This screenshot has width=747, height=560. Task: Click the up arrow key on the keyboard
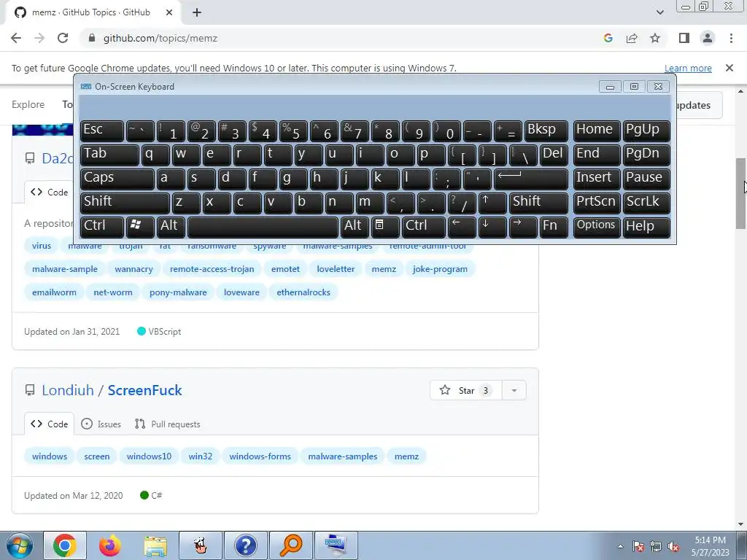[x=492, y=203]
